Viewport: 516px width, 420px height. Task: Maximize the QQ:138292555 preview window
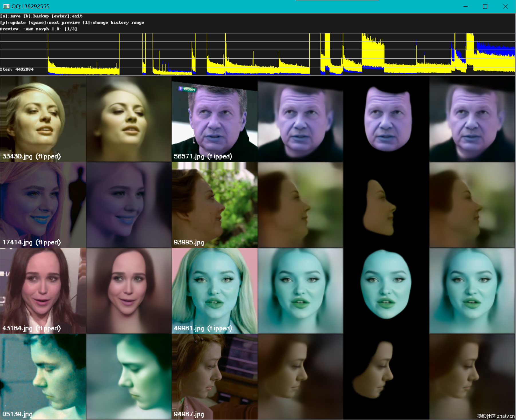click(x=485, y=6)
